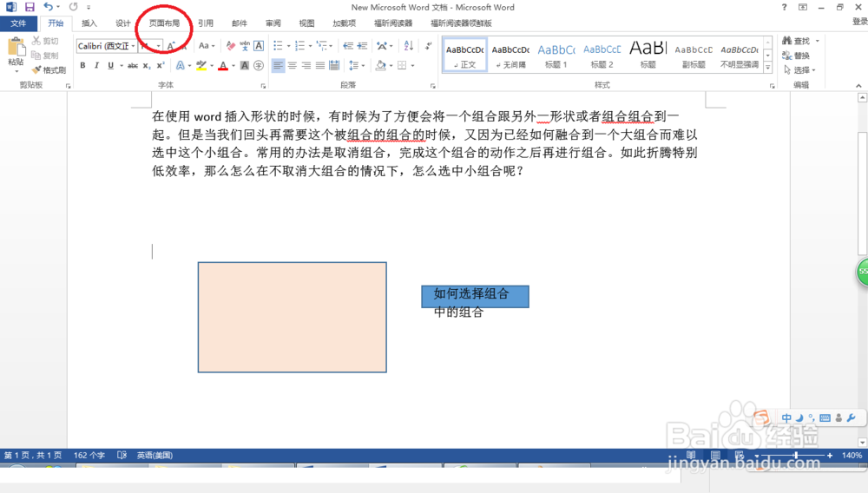This screenshot has height=493, width=868.
Task: Expand styles gallery more arrow
Action: point(768,68)
